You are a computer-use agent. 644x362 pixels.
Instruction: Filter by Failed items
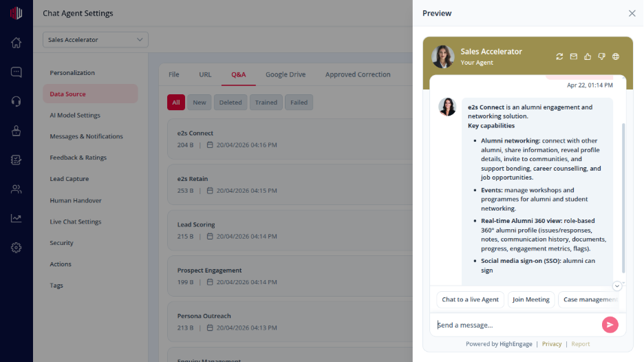[299, 103]
